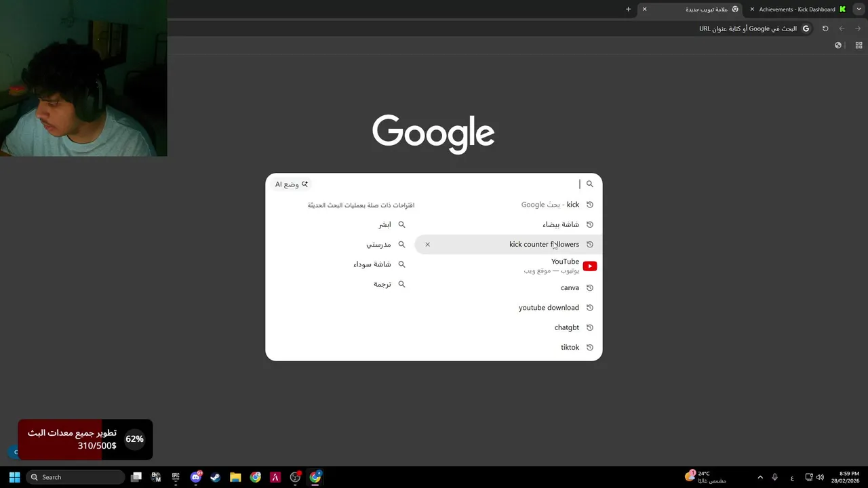
Task: Click the history icon beside 'tiktok'
Action: coord(590,347)
